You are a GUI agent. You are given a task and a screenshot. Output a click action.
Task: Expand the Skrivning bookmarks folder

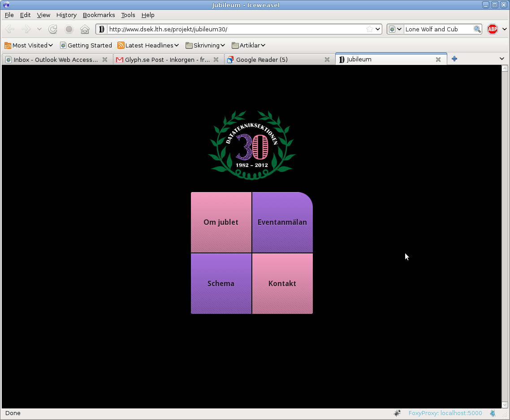[205, 46]
